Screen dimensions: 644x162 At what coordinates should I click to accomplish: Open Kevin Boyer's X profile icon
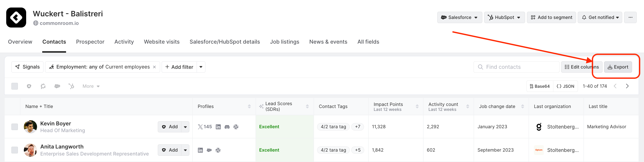[x=200, y=127]
